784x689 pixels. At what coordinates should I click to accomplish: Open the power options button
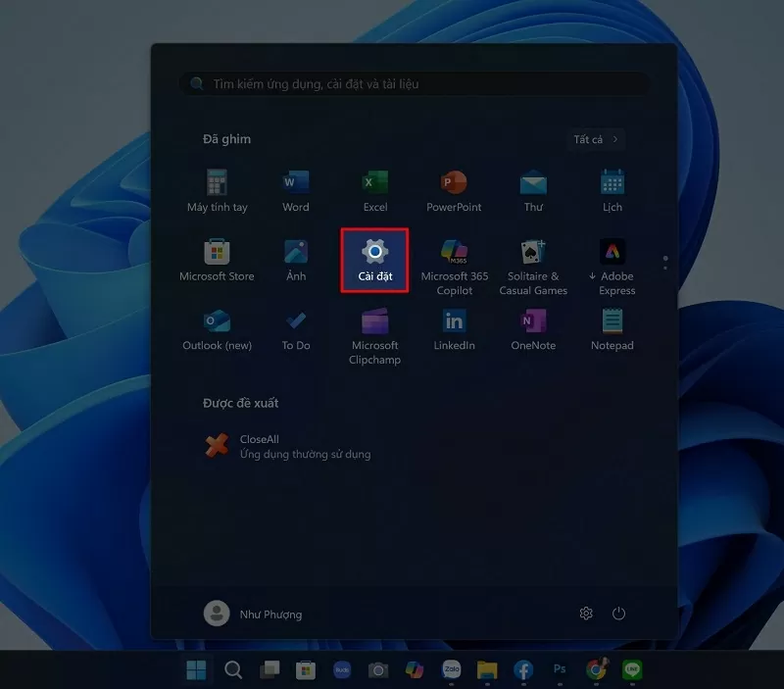(x=618, y=614)
